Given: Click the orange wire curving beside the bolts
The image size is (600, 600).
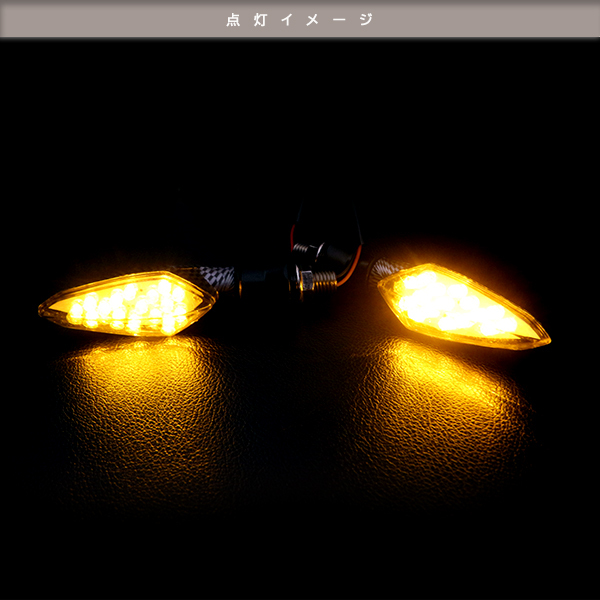Looking at the screenshot, I should click(x=351, y=268).
